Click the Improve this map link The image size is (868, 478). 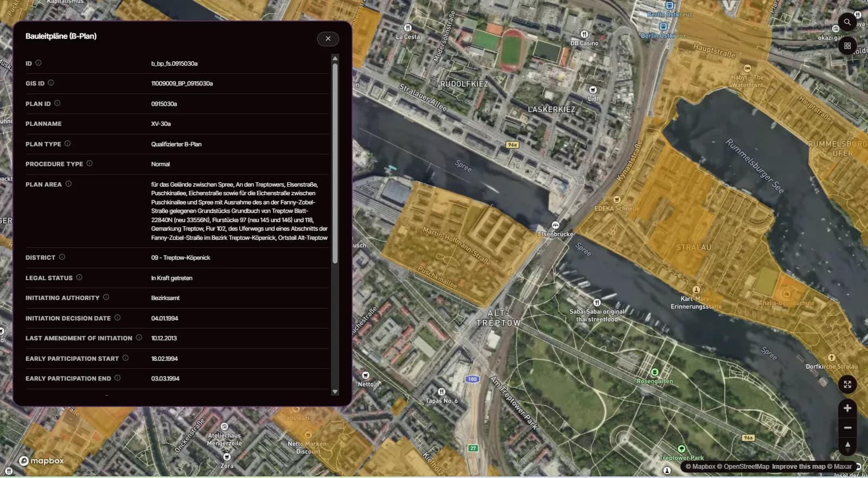click(x=799, y=467)
